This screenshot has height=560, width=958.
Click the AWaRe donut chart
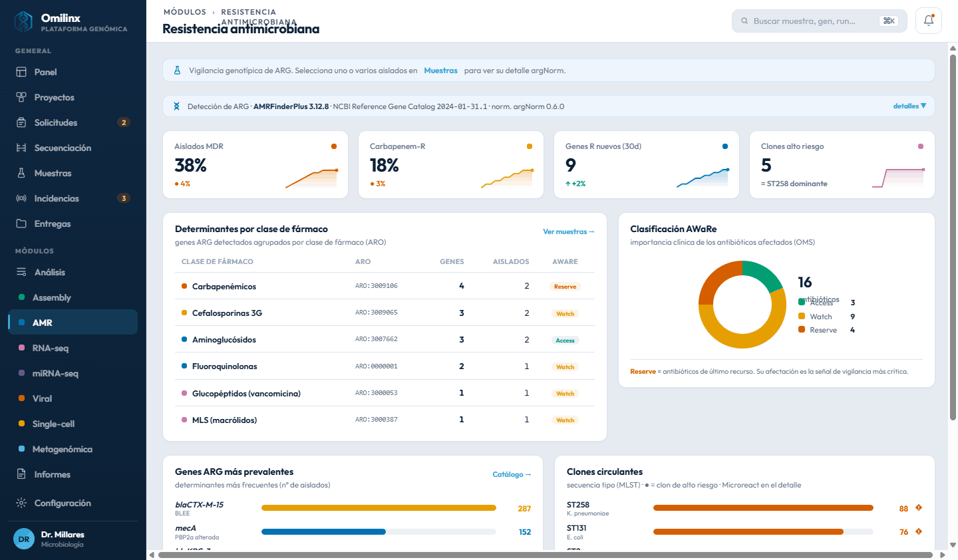742,305
